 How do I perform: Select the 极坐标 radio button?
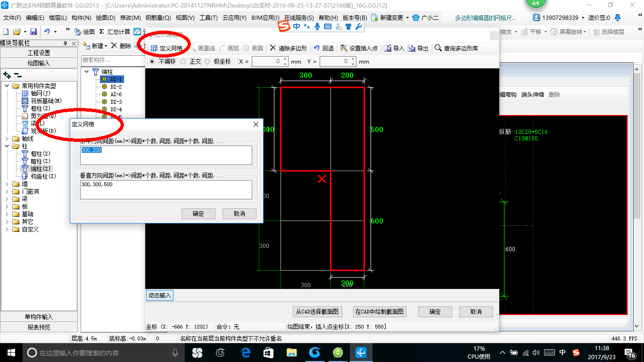[x=207, y=62]
